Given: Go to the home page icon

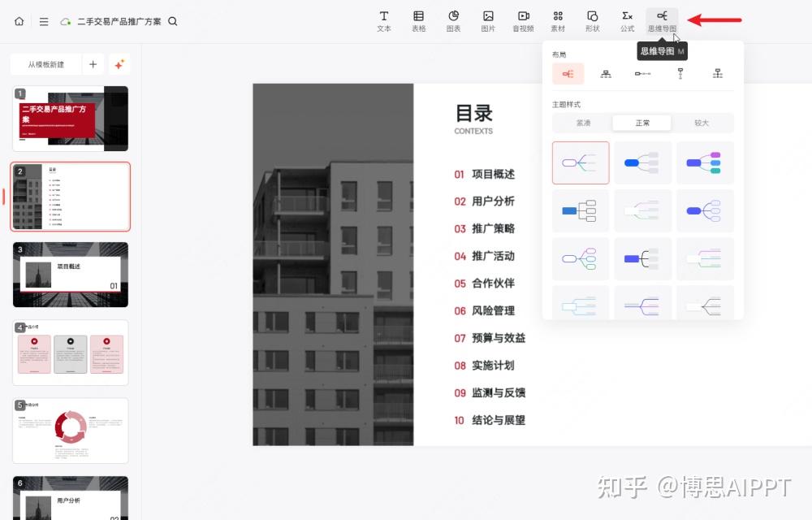Looking at the screenshot, I should [19, 21].
